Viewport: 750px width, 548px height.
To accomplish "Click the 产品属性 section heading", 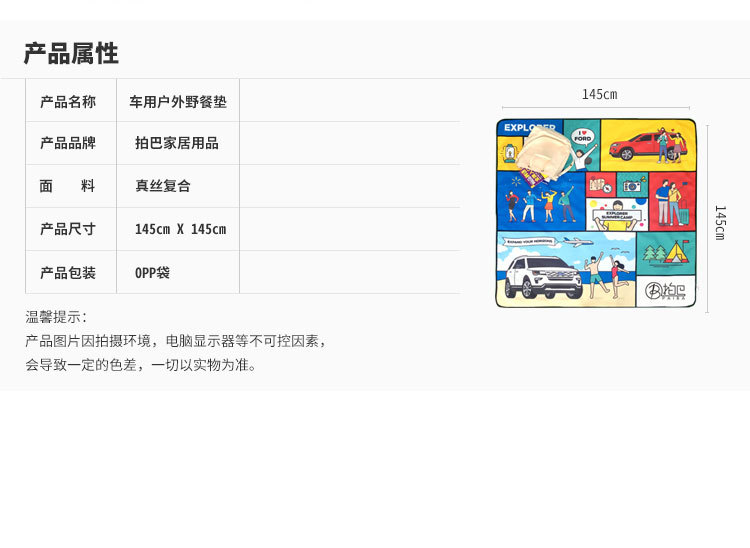I will [71, 53].
